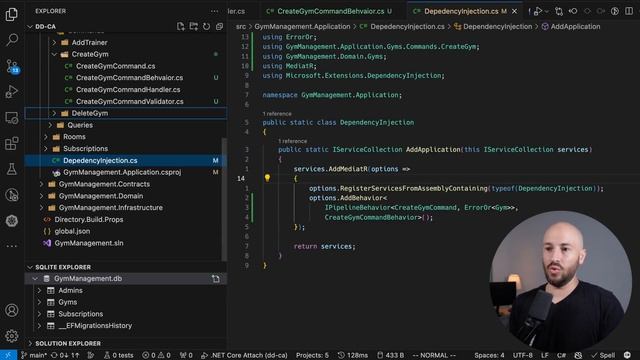Viewport: 640px width, 360px height.
Task: Open the Remote Explorer view
Action: click(11, 118)
